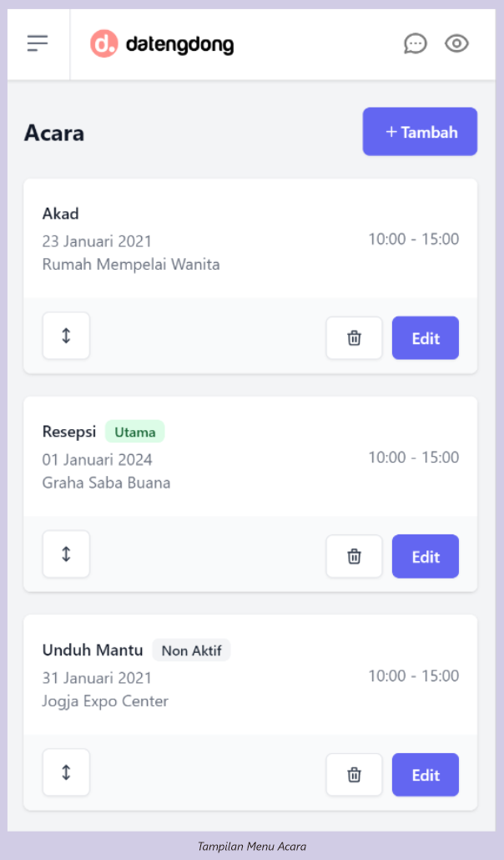The height and width of the screenshot is (860, 504).
Task: Edit the Unduh Mantu event
Action: (425, 774)
